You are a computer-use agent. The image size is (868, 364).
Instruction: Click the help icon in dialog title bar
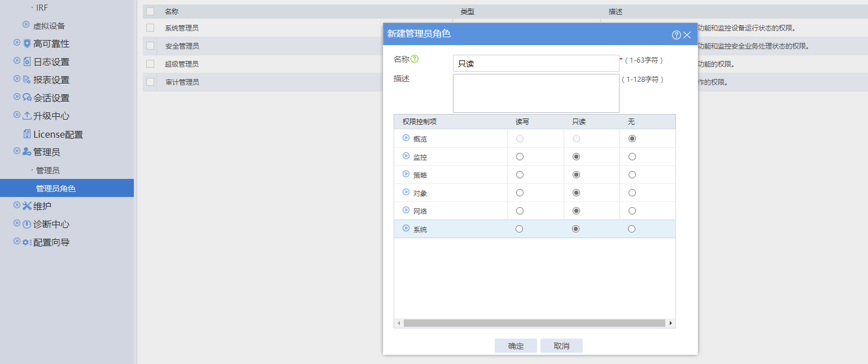(676, 35)
